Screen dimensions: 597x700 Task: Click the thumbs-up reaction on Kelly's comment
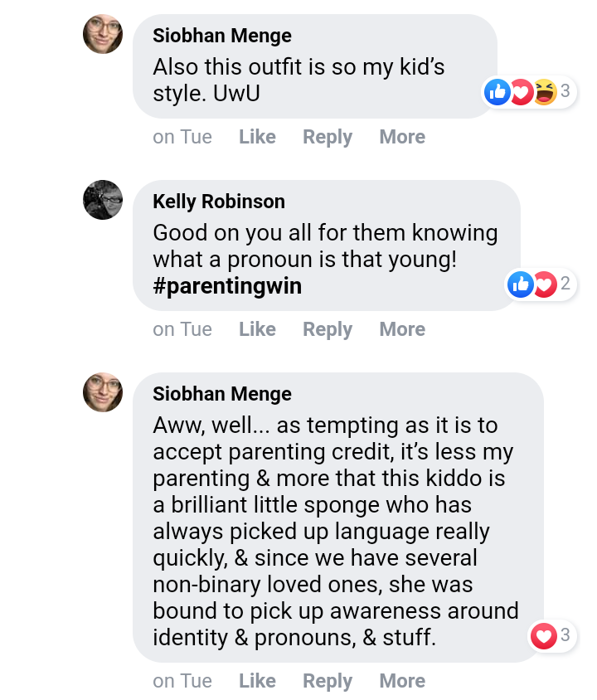point(521,284)
